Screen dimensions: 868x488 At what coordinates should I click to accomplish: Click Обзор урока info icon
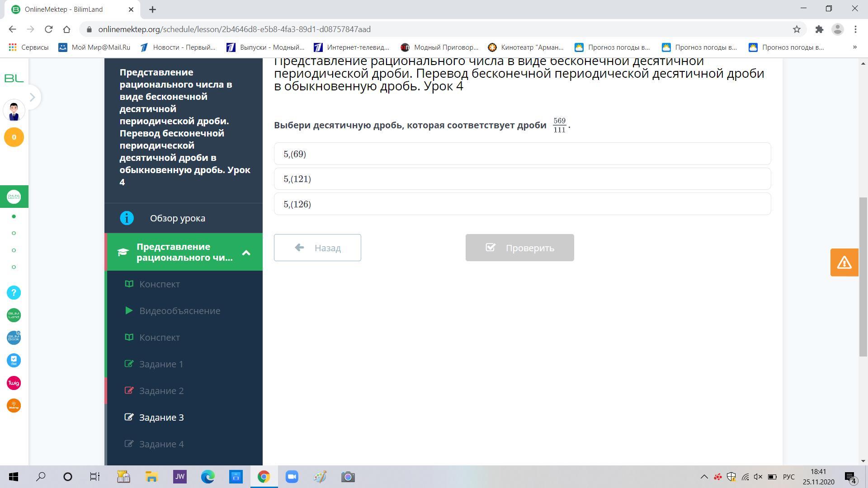pyautogui.click(x=127, y=218)
